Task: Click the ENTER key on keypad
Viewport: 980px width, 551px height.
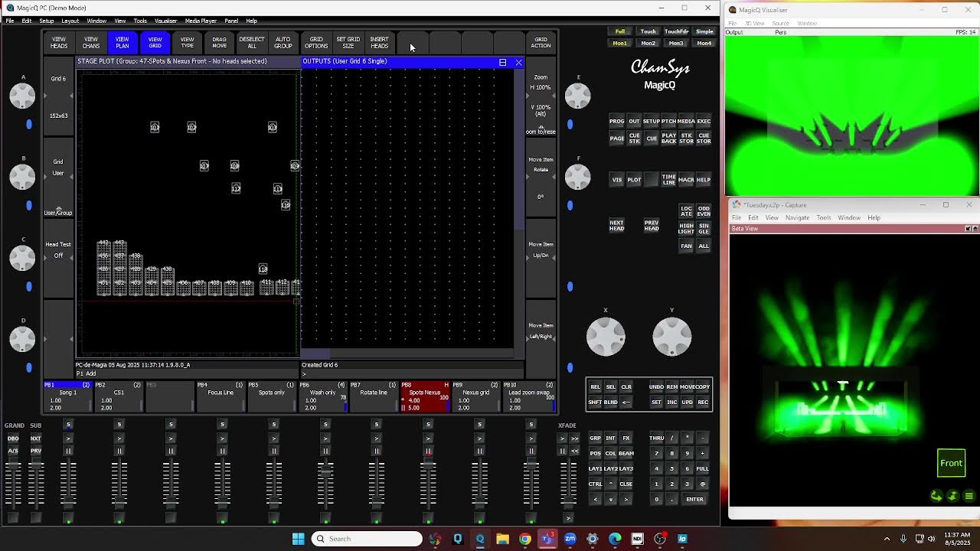Action: pos(694,499)
